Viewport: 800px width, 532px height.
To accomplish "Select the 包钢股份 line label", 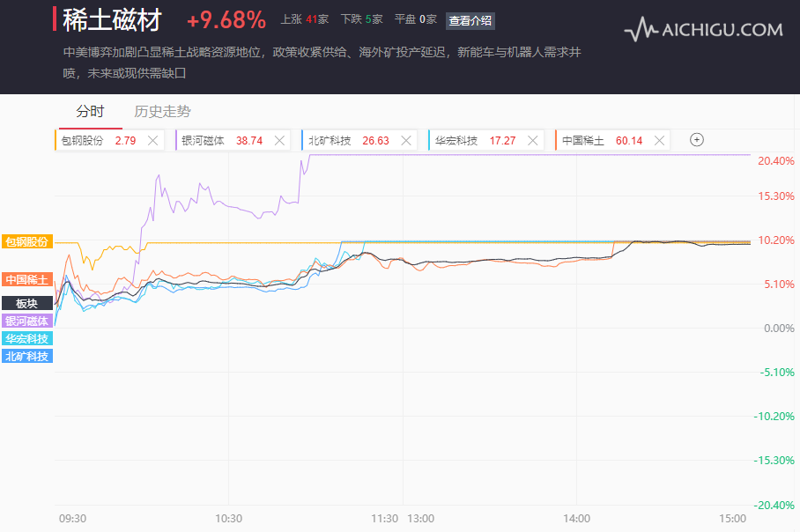I will (x=26, y=241).
